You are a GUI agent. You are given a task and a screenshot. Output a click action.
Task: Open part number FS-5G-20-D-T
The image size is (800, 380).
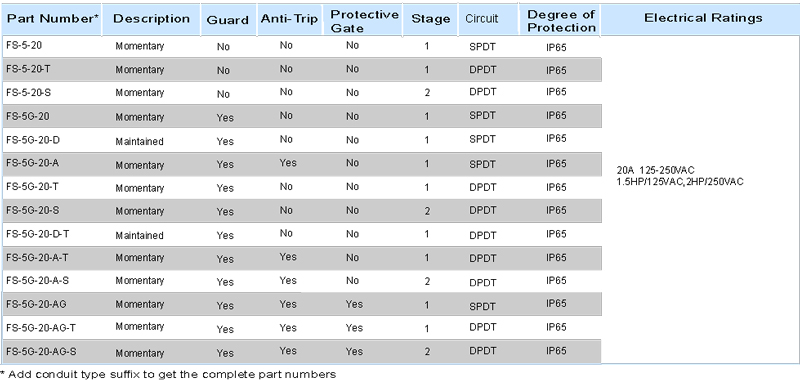point(38,233)
